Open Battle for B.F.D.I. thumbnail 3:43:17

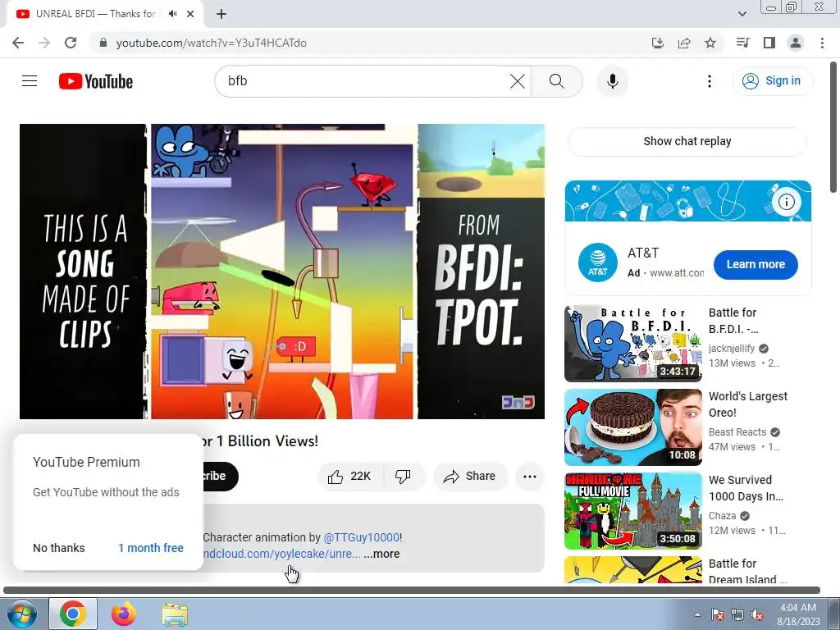[633, 344]
